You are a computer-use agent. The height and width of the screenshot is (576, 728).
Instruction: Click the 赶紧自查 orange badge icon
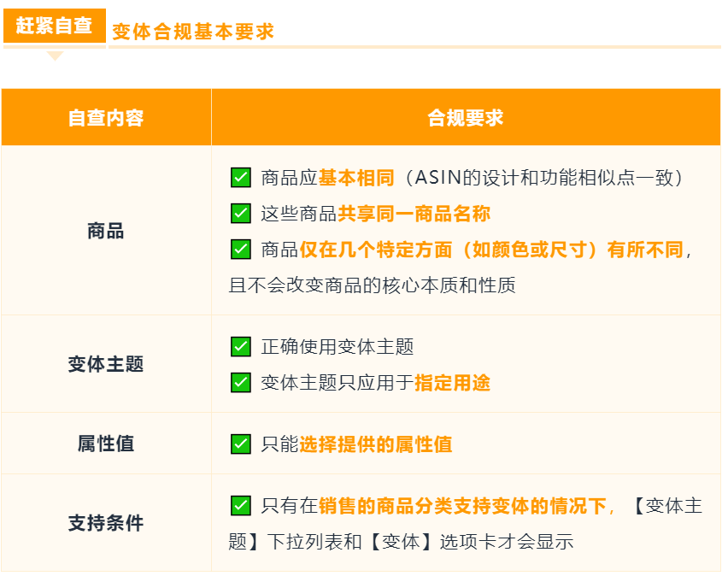[54, 22]
